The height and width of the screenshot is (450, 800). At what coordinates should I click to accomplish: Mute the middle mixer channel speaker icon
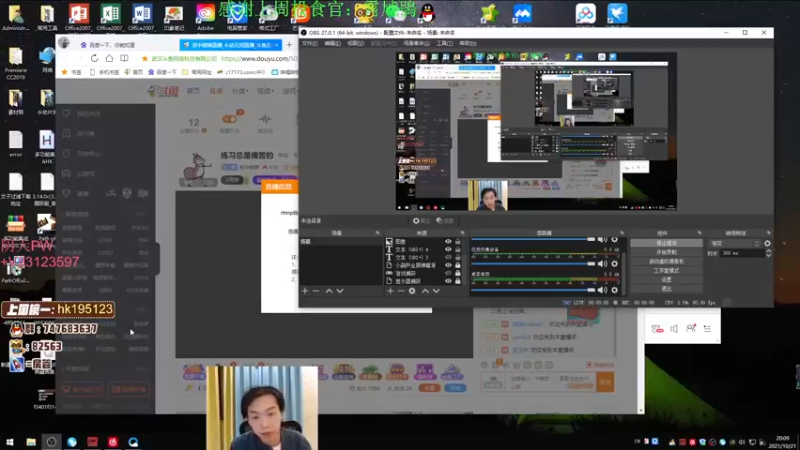pyautogui.click(x=603, y=264)
